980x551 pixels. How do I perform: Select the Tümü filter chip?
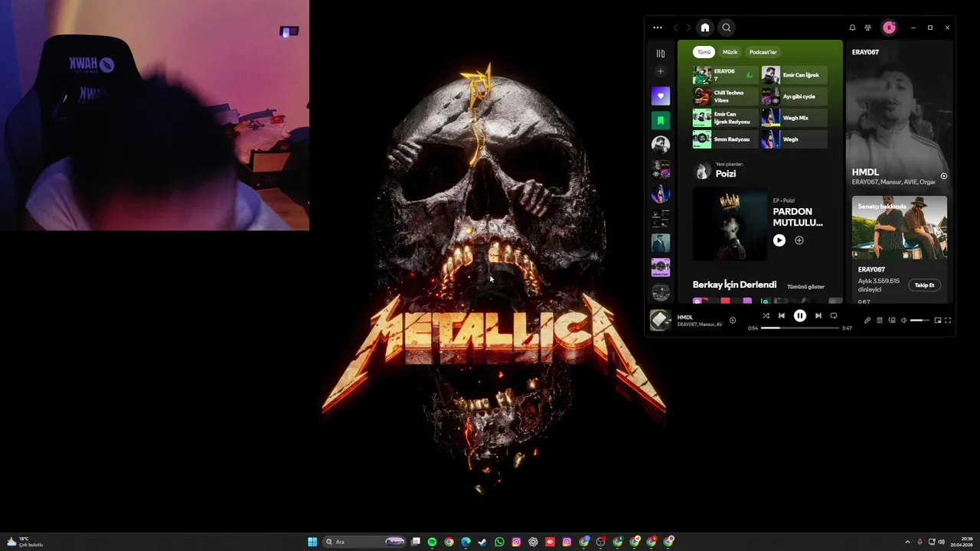tap(704, 52)
